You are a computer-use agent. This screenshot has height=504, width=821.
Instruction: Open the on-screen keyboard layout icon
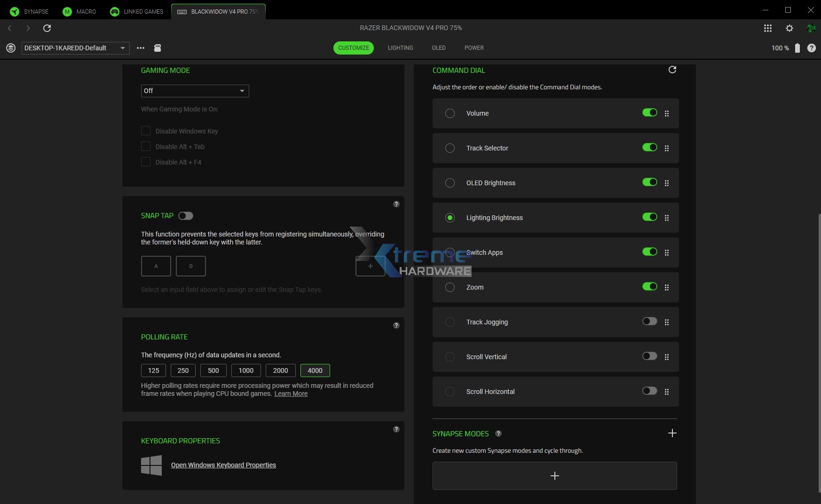tap(158, 48)
